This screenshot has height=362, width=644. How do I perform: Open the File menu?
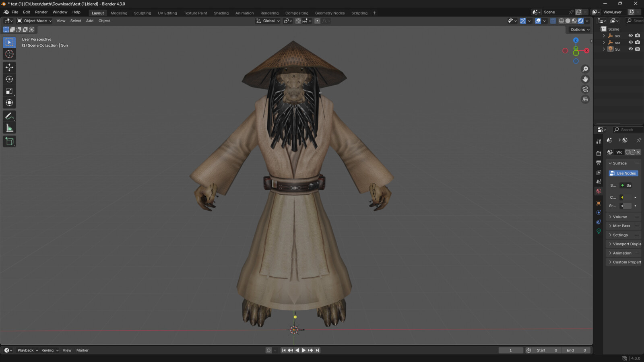pyautogui.click(x=15, y=12)
